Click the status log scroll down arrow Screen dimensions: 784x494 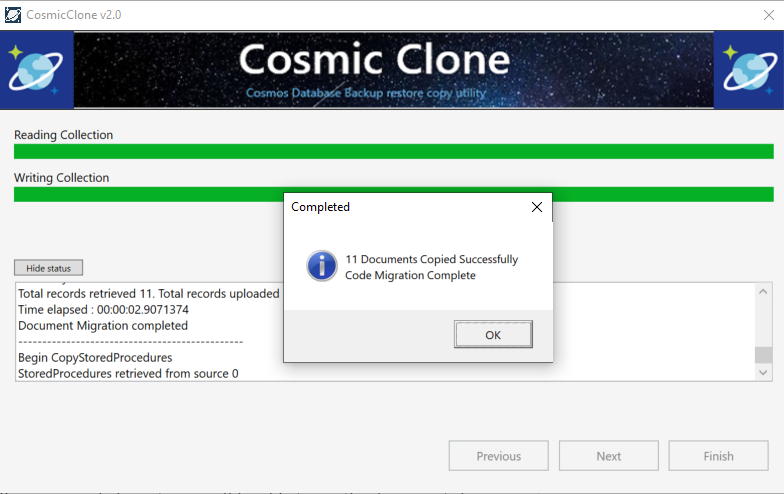point(763,372)
